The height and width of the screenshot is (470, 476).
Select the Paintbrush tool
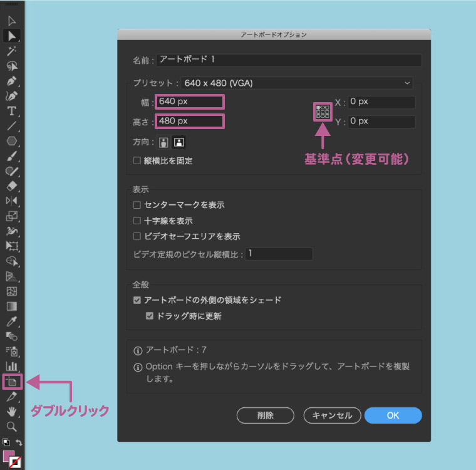point(11,156)
